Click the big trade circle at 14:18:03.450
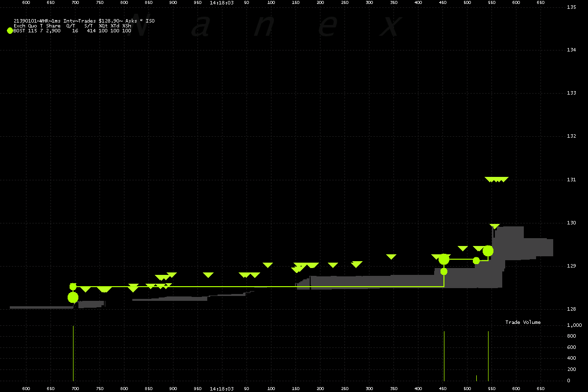 coord(444,259)
